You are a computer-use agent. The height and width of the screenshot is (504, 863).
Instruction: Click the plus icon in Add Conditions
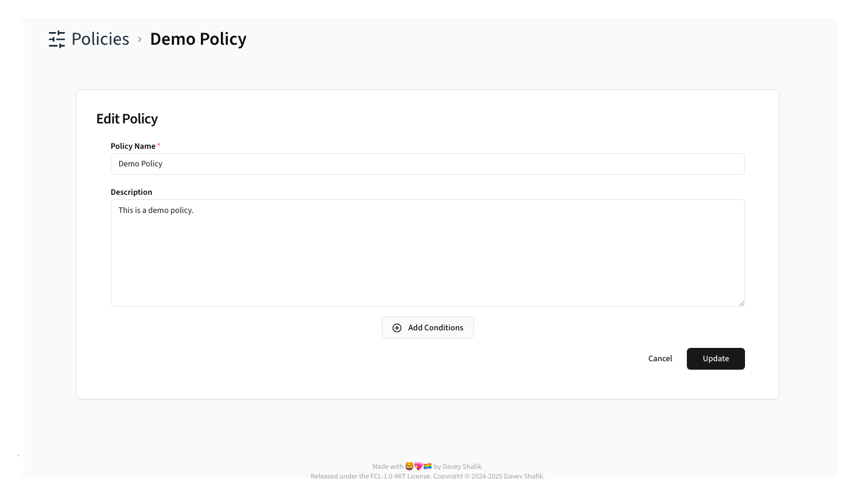[x=397, y=327]
